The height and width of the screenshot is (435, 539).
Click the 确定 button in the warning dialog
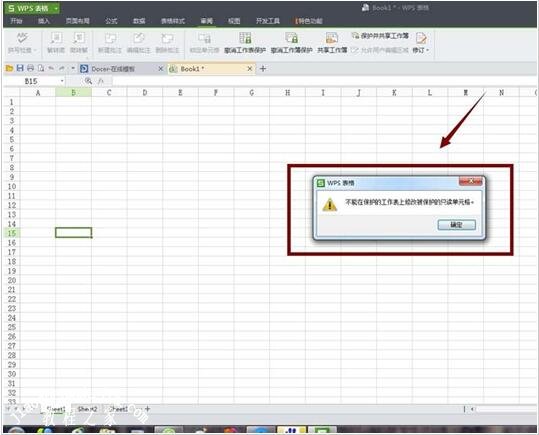[x=456, y=225]
